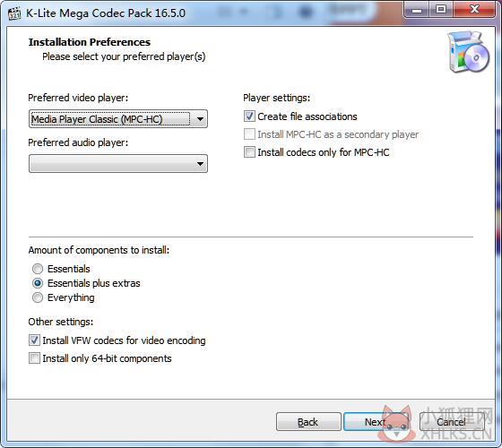
Task: Click the Preferred audio player label
Action: coord(78,142)
